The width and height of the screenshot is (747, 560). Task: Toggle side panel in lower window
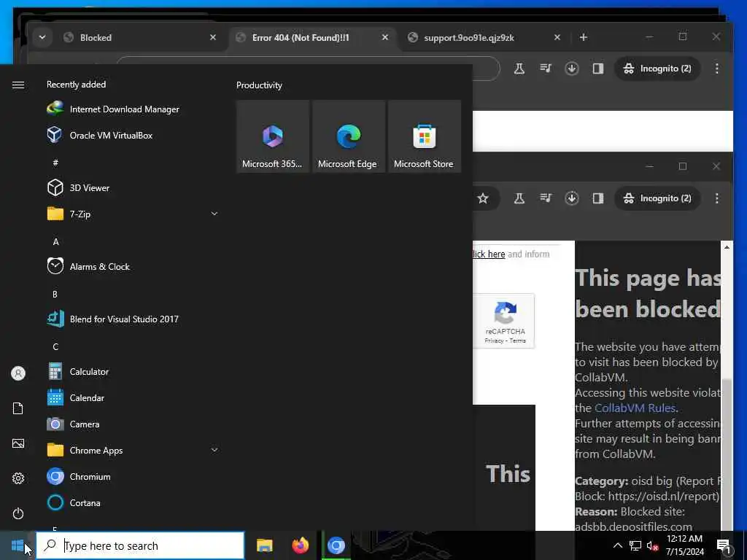click(x=598, y=198)
